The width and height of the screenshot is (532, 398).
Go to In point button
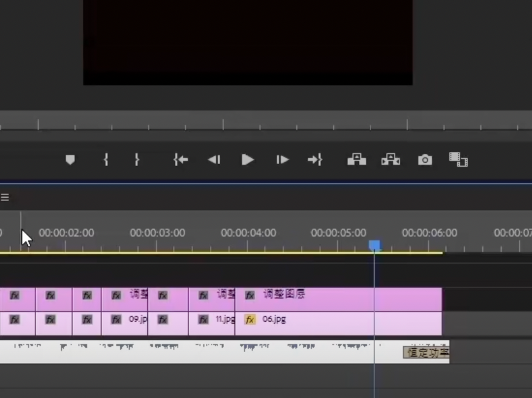181,160
